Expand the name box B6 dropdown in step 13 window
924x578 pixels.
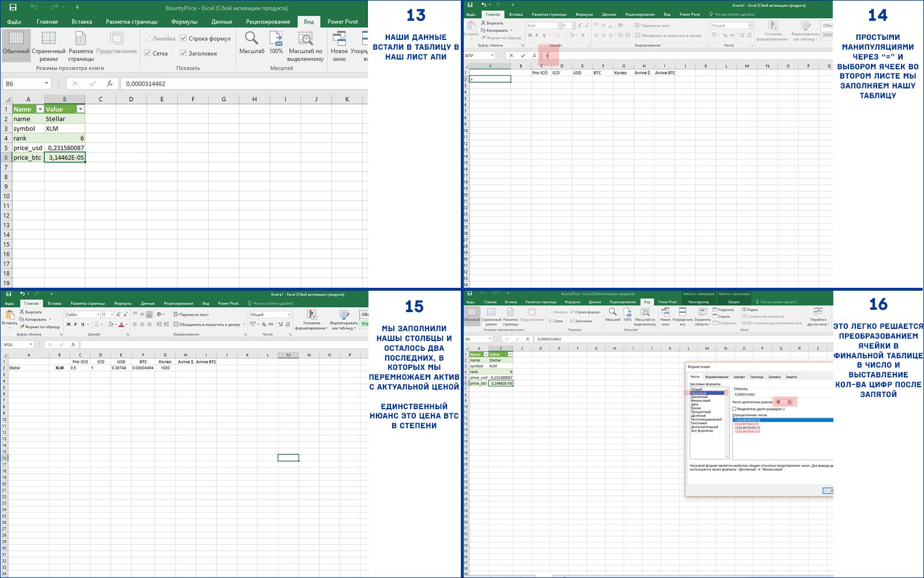(x=46, y=84)
